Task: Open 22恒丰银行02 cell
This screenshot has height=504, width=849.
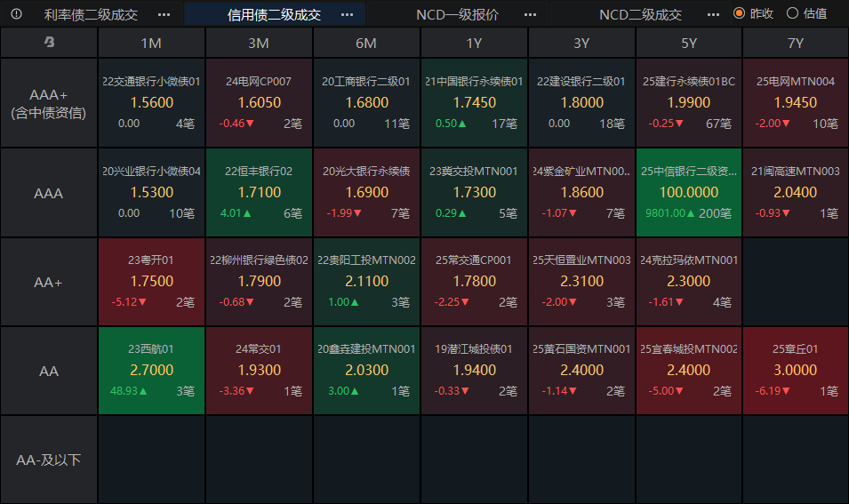Action: click(259, 193)
